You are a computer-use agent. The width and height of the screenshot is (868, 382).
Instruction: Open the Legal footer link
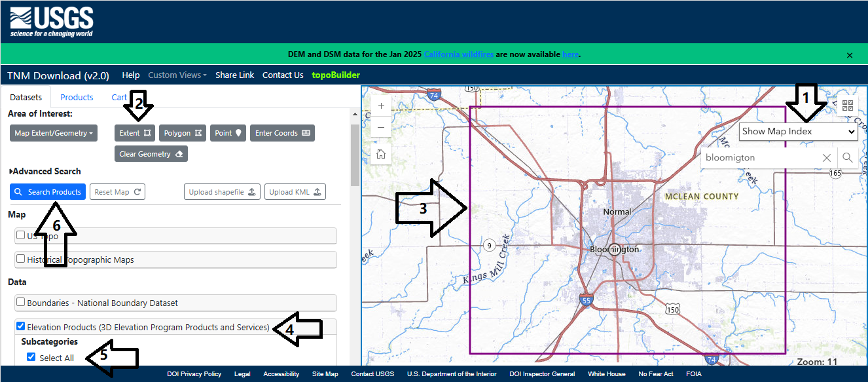pos(242,374)
